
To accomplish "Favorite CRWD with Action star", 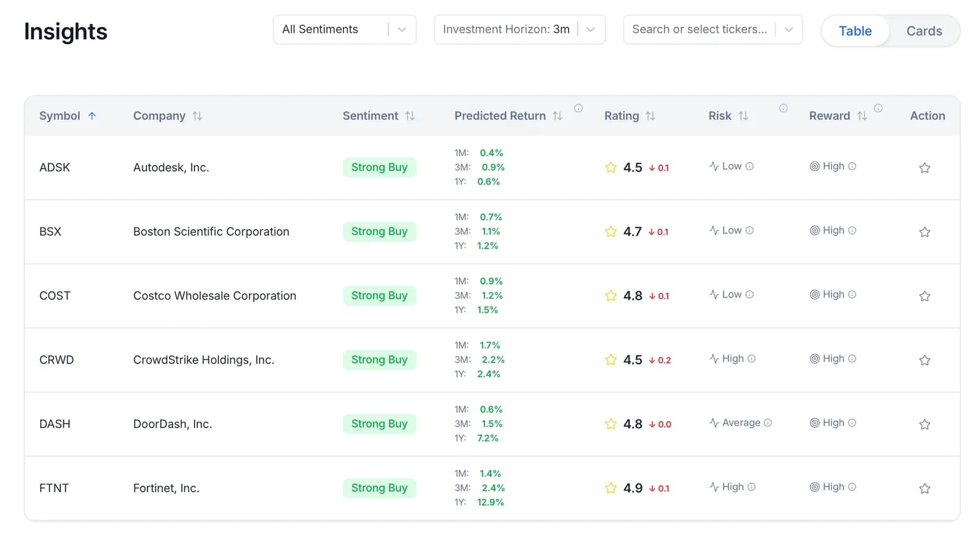I will (x=925, y=360).
